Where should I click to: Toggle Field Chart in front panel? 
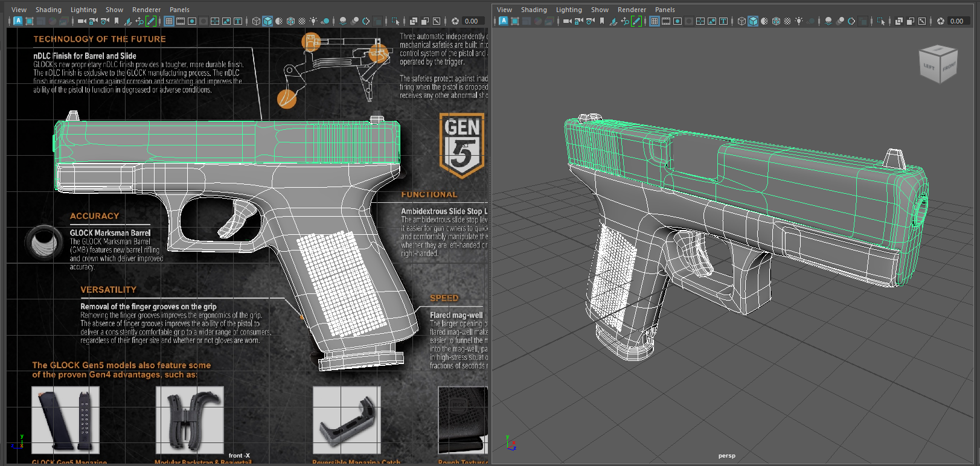[x=215, y=21]
